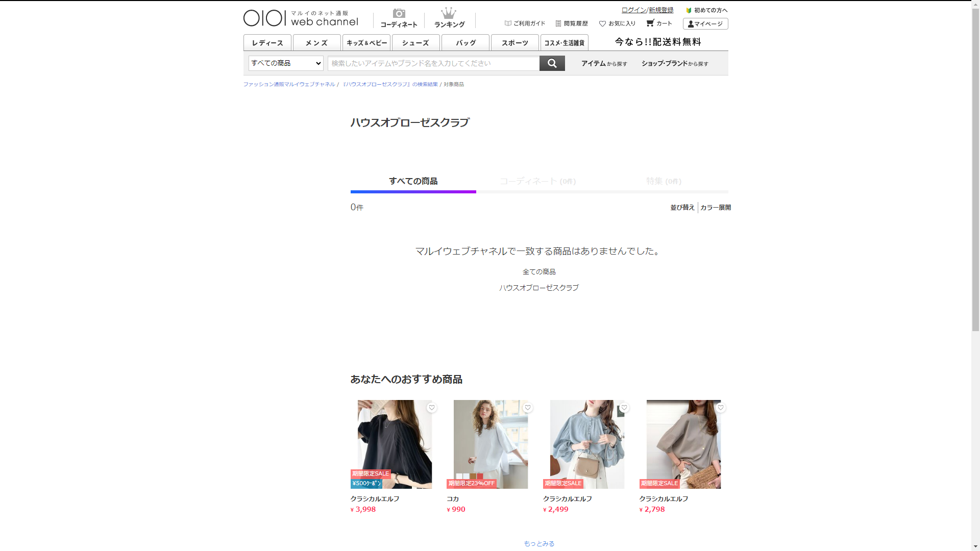Open the Ranking crown icon
The width and height of the screenshot is (980, 551).
449,14
